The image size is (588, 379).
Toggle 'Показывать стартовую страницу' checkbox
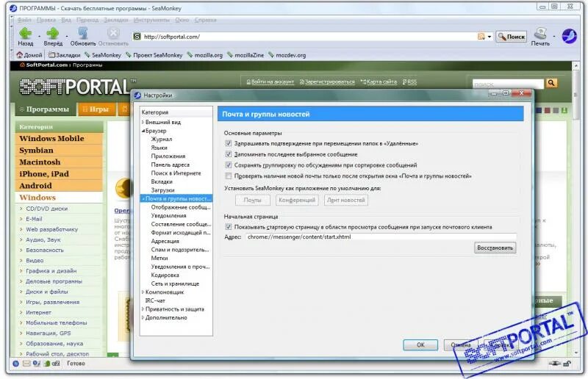(229, 227)
